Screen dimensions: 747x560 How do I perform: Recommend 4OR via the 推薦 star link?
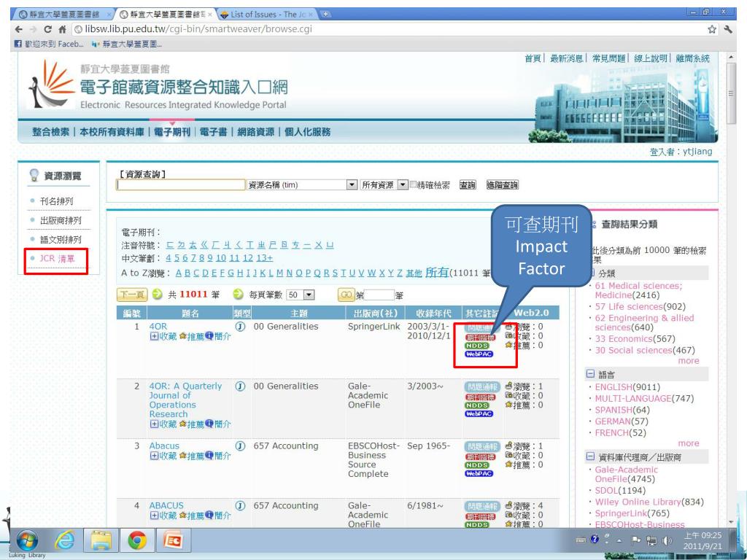coord(191,336)
